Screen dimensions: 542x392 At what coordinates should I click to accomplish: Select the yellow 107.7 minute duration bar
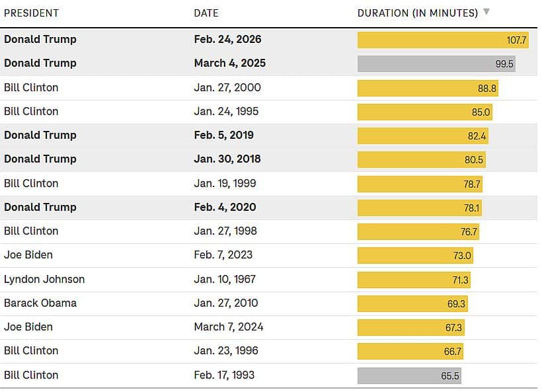pyautogui.click(x=443, y=40)
